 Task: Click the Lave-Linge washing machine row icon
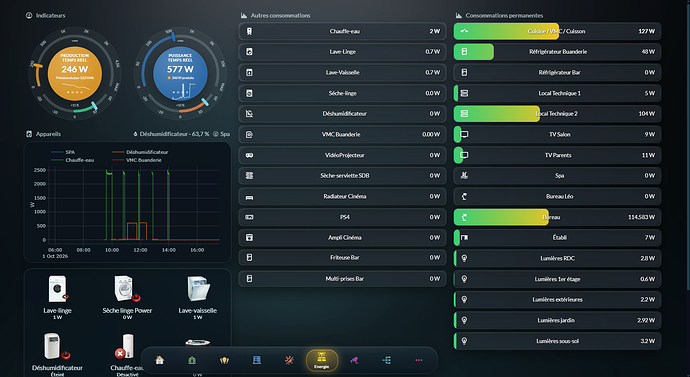(x=250, y=52)
